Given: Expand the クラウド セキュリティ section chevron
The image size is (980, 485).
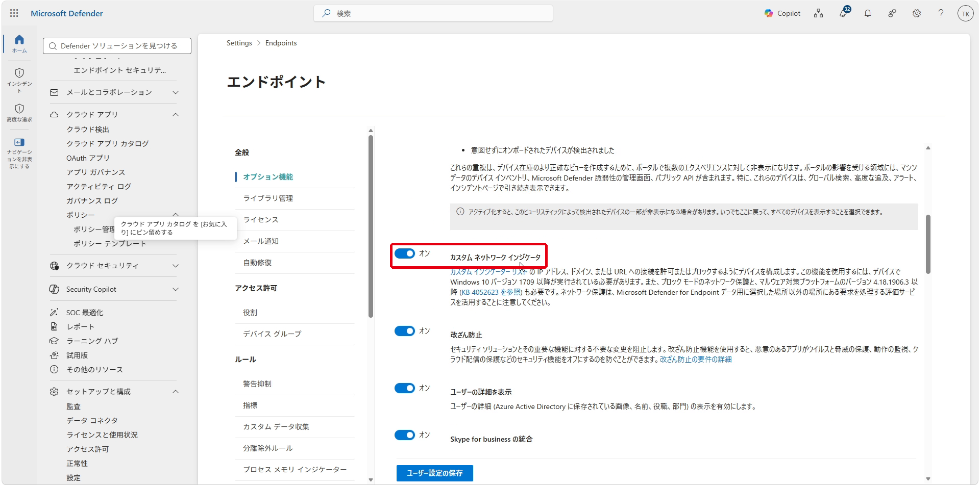Looking at the screenshot, I should coord(176,266).
